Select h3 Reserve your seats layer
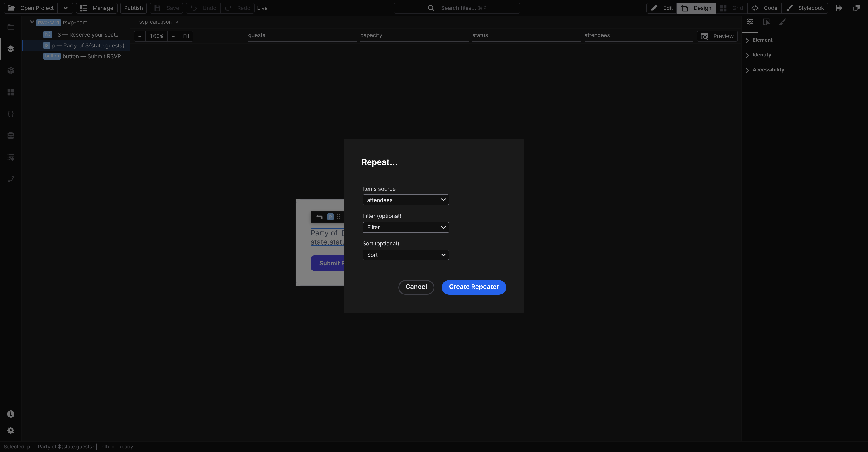 click(76, 35)
